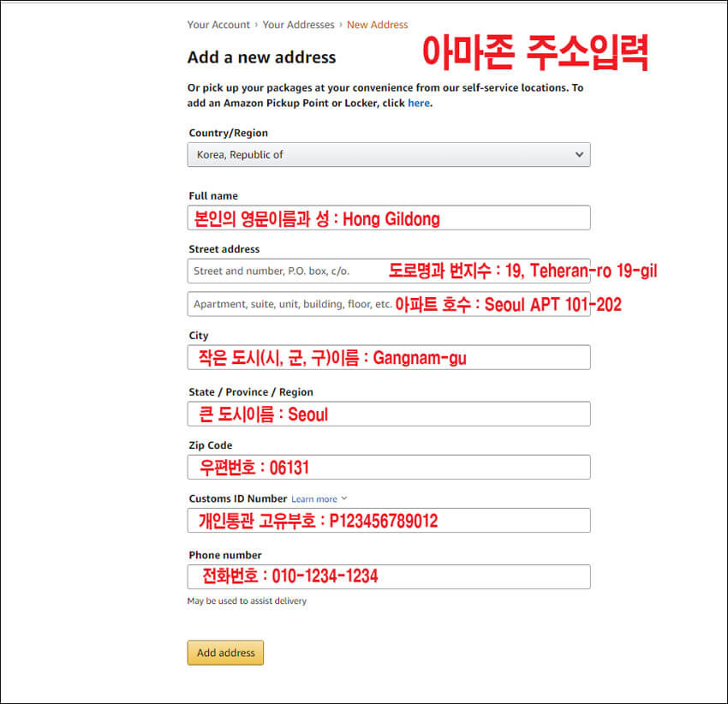Click the Full name input field
728x704 pixels.
pyautogui.click(x=389, y=218)
